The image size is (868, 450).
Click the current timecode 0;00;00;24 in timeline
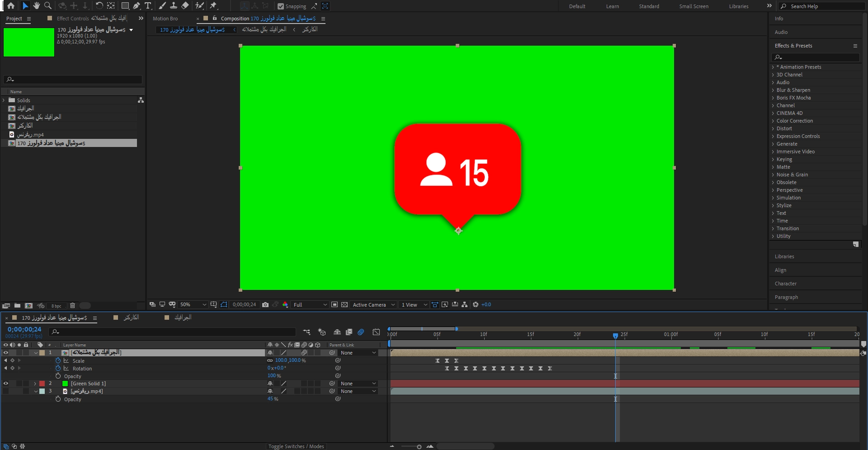click(24, 329)
